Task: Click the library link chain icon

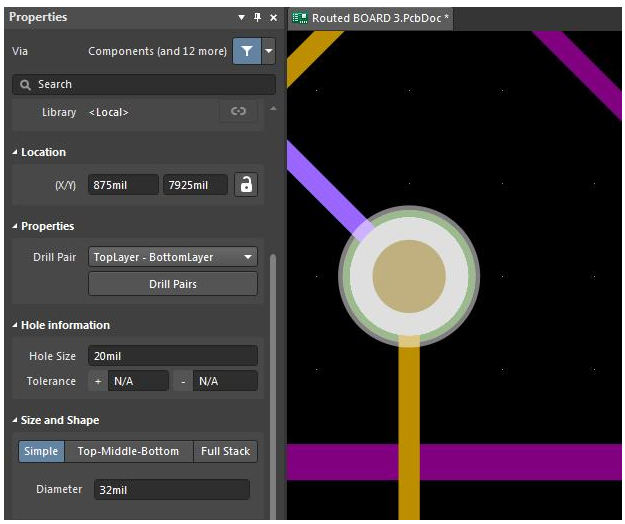Action: coord(238,112)
